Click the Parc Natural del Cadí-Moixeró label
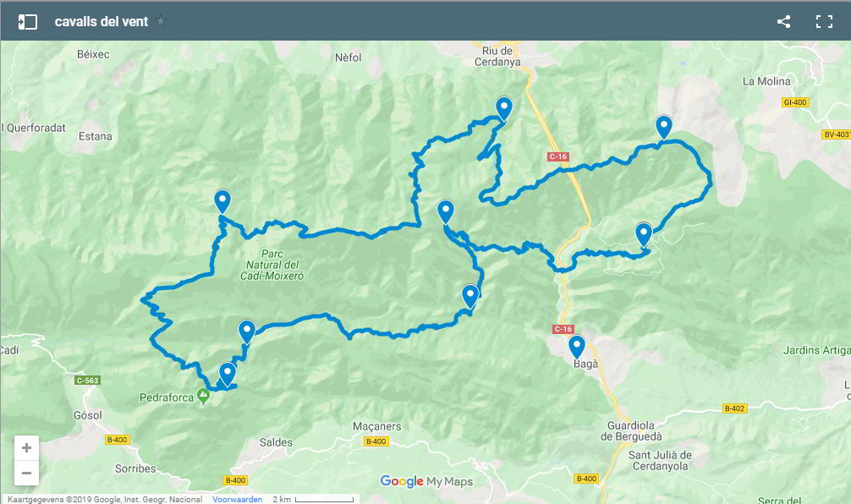The image size is (851, 504). point(272,265)
